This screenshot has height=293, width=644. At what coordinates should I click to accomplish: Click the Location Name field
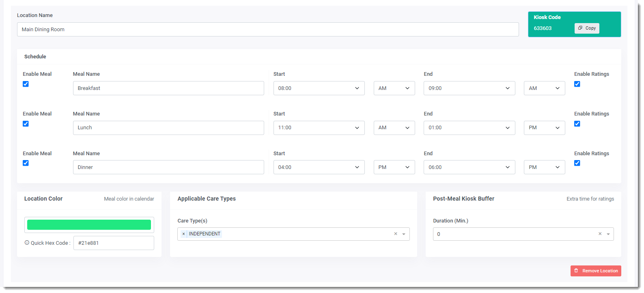268,29
